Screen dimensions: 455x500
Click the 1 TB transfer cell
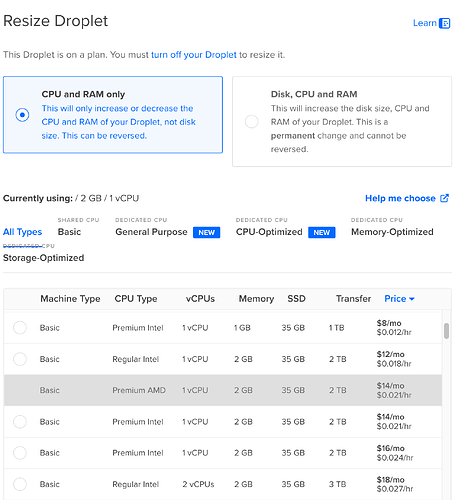click(x=336, y=328)
